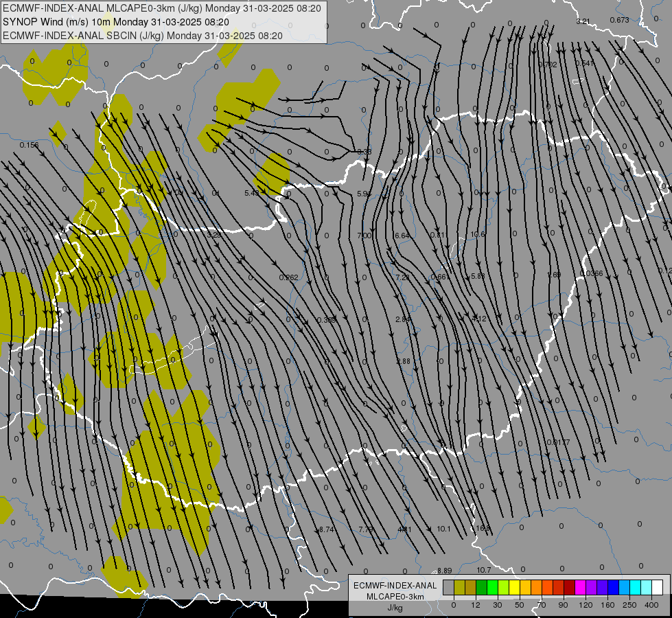Click the map value 16.8

pyautogui.click(x=483, y=528)
